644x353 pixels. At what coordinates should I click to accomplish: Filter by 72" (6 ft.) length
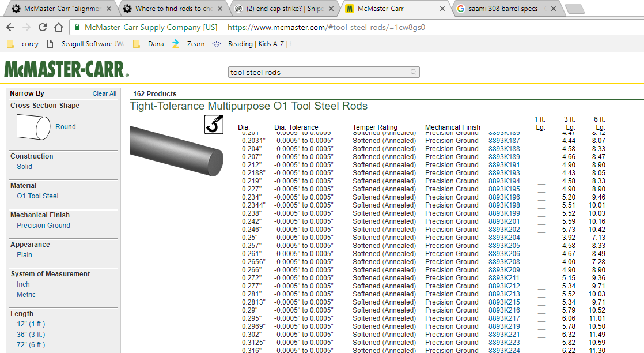tap(31, 345)
